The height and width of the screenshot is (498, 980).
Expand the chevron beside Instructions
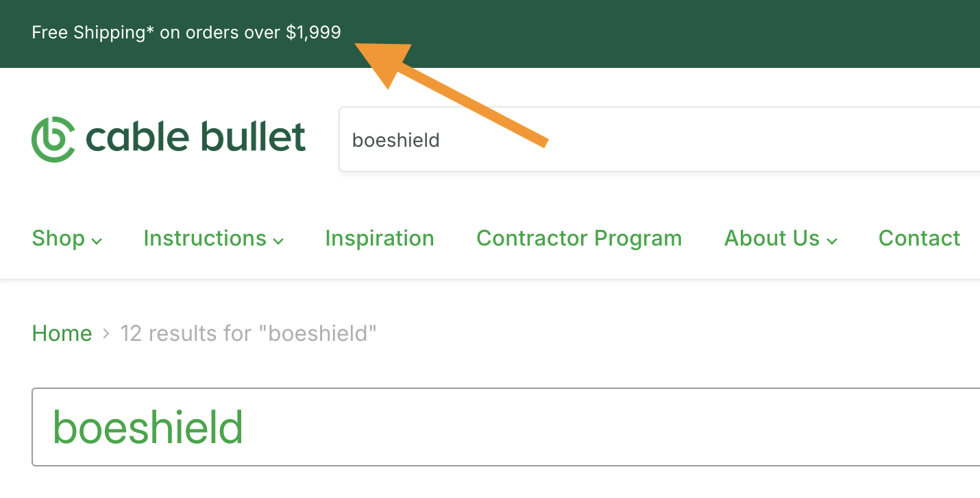pyautogui.click(x=278, y=241)
